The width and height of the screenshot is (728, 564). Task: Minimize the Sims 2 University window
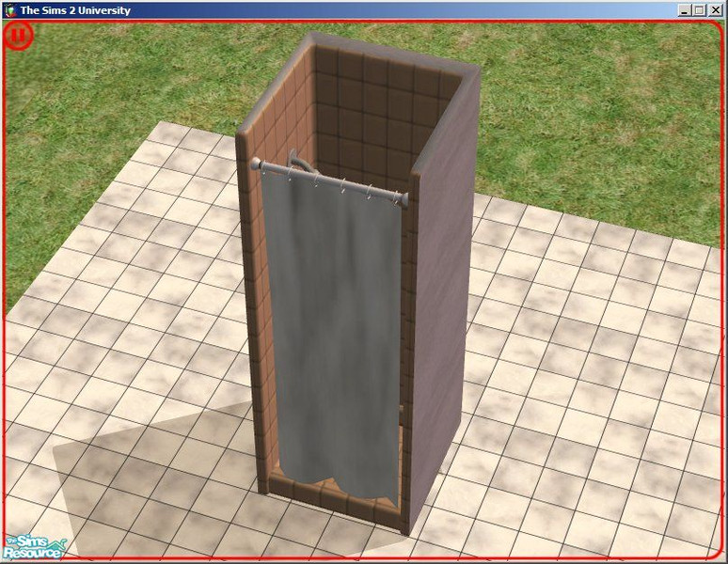[685, 10]
